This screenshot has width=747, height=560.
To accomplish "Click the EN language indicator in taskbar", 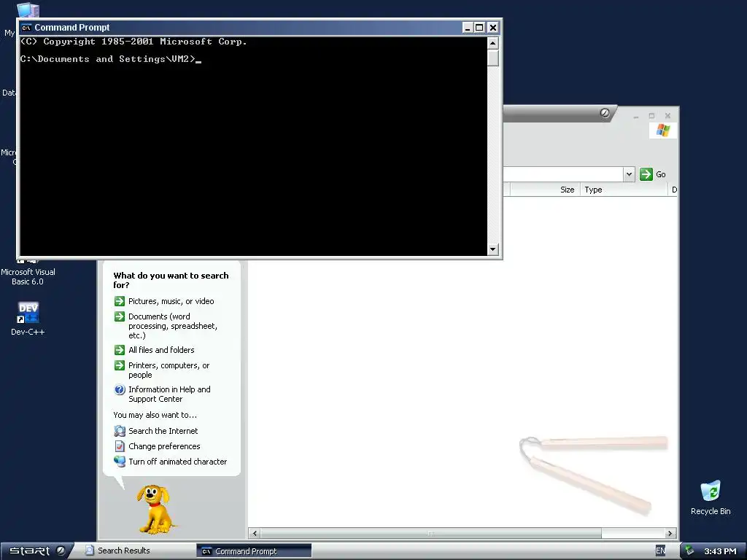I will (660, 551).
